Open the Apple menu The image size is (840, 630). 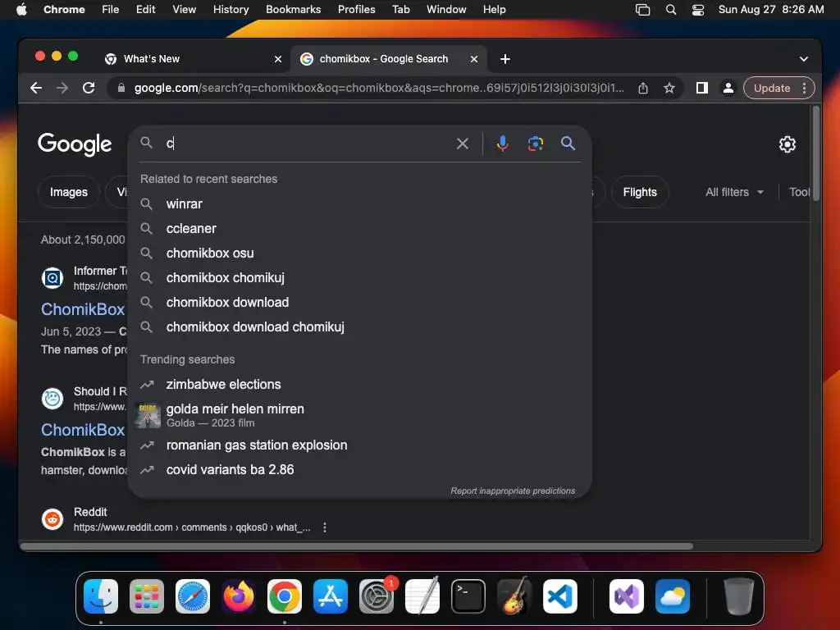[x=21, y=10]
